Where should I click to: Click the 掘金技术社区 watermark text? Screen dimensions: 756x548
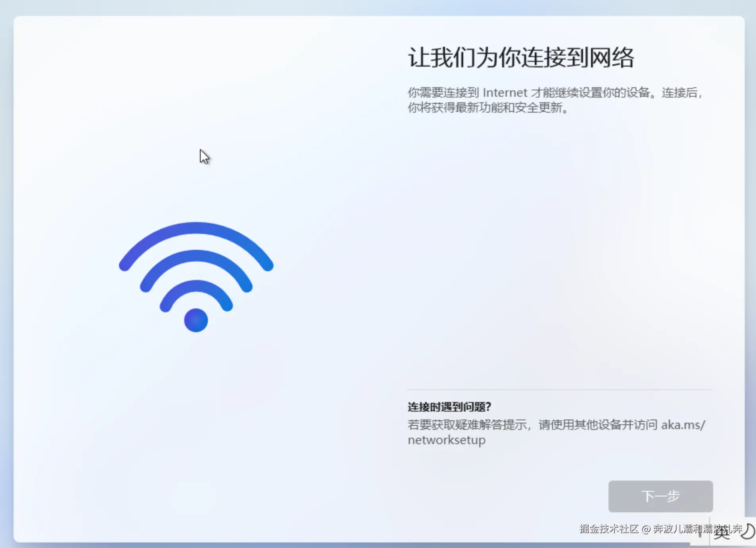[x=609, y=529]
